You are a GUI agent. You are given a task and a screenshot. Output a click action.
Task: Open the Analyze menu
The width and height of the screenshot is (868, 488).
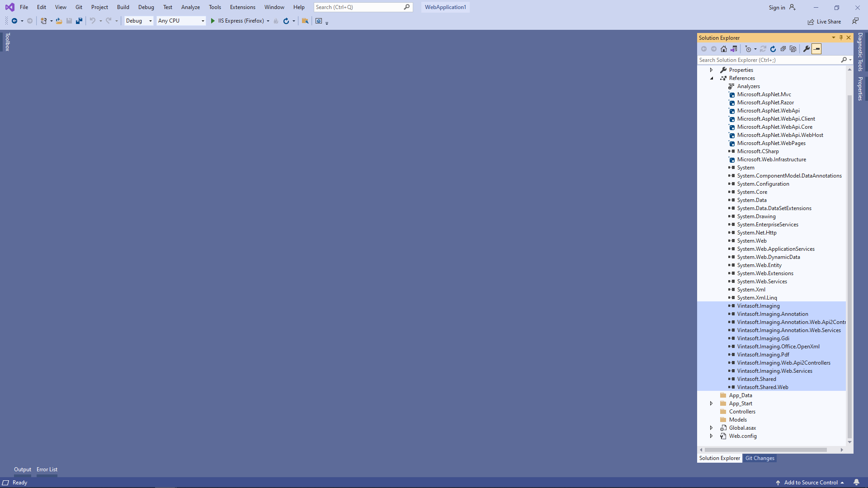(190, 7)
